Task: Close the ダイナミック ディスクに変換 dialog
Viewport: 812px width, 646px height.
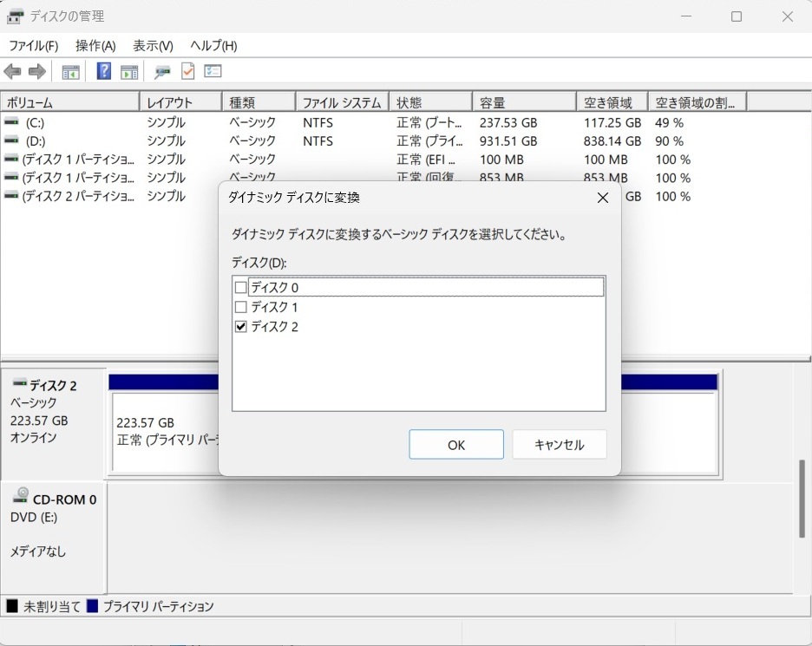Action: pos(603,198)
